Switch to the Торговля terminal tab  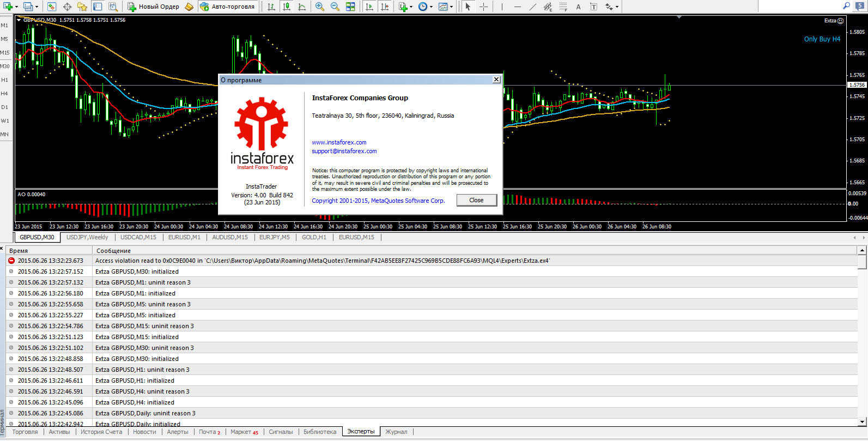[x=25, y=432]
